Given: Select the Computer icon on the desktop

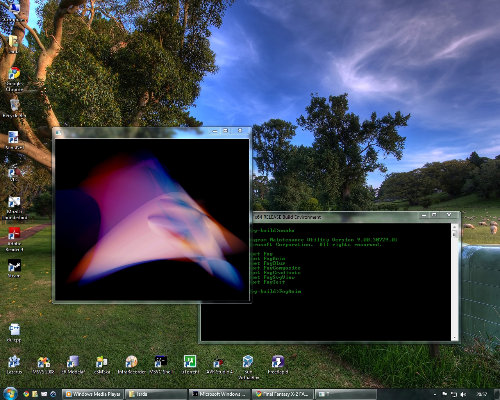Looking at the screenshot, I should 14,11.
